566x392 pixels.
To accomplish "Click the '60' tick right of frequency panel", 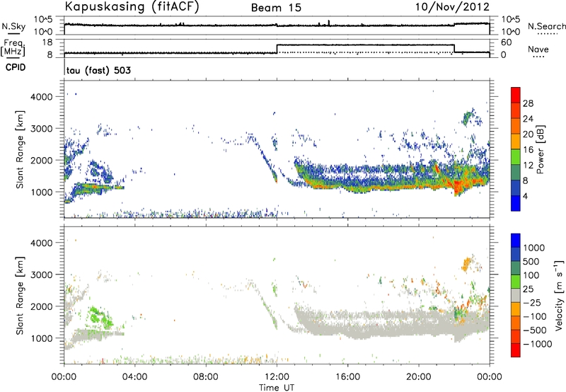I will pos(507,42).
